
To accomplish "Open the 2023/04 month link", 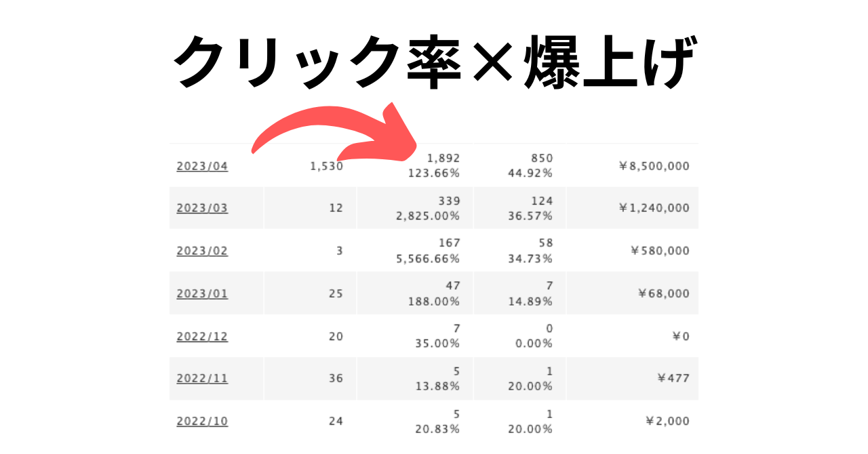I will (202, 166).
